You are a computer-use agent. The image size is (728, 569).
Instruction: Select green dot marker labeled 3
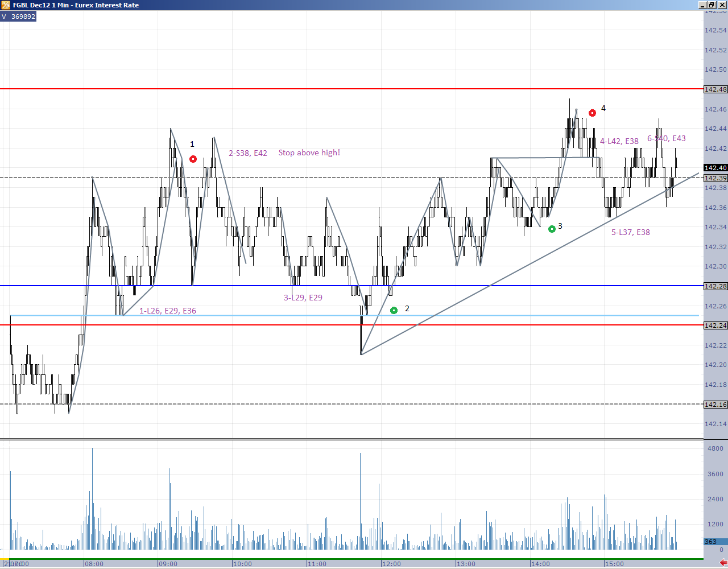coord(552,229)
